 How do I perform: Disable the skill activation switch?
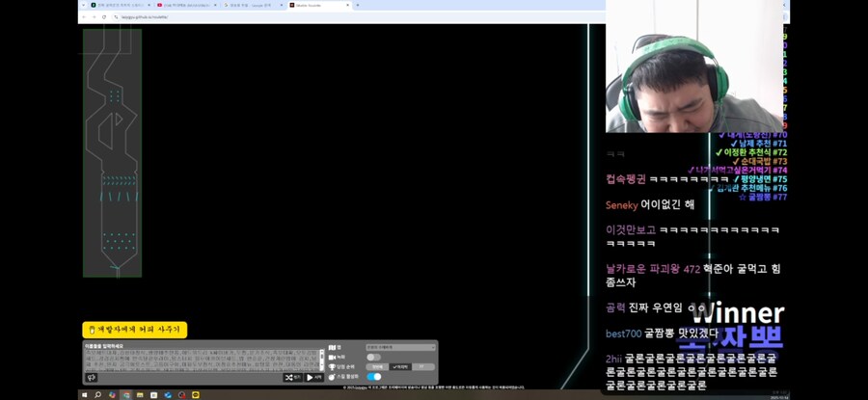[373, 376]
